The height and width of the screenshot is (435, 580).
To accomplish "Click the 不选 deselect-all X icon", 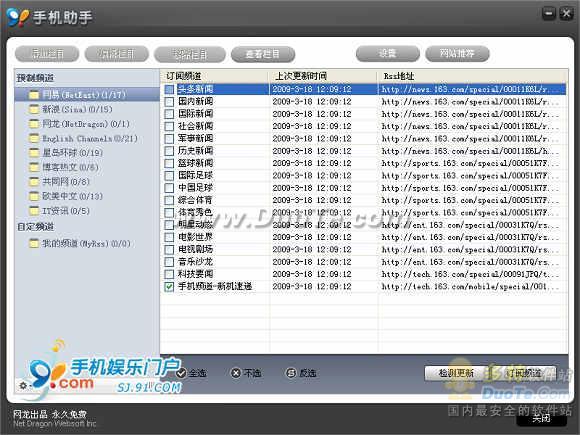I will click(236, 373).
